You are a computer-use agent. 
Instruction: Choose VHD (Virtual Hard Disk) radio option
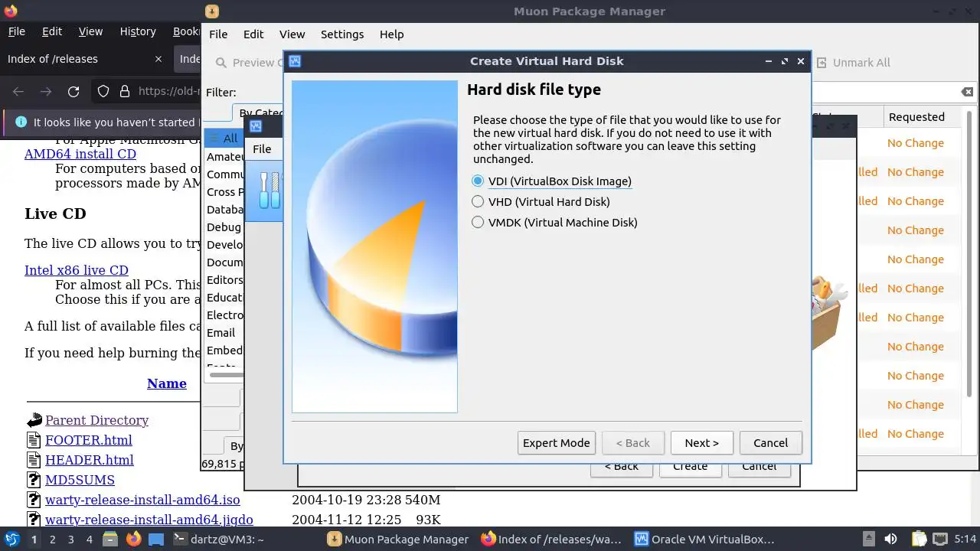[541, 202]
